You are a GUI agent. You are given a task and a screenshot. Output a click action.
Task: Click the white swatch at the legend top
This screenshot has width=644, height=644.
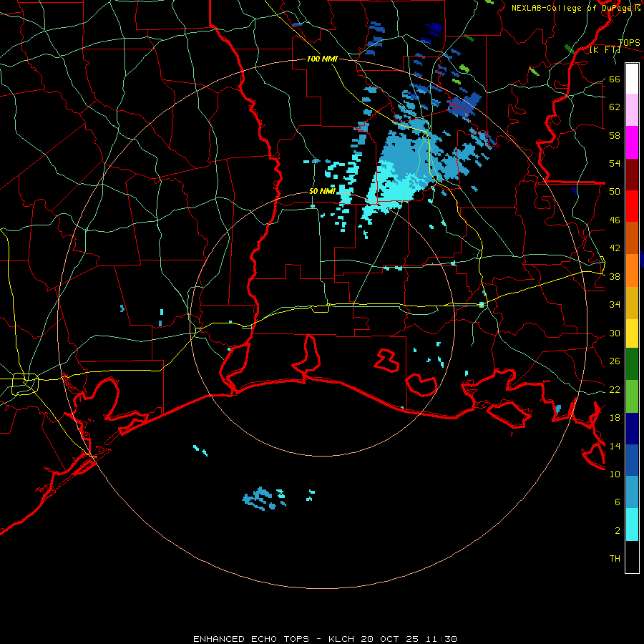(x=632, y=79)
